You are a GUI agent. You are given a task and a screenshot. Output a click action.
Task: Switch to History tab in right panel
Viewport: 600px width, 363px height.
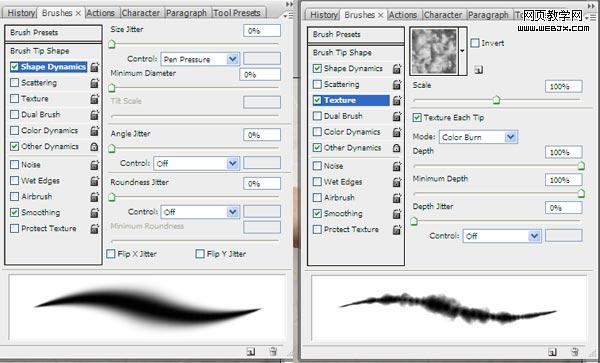coord(324,15)
